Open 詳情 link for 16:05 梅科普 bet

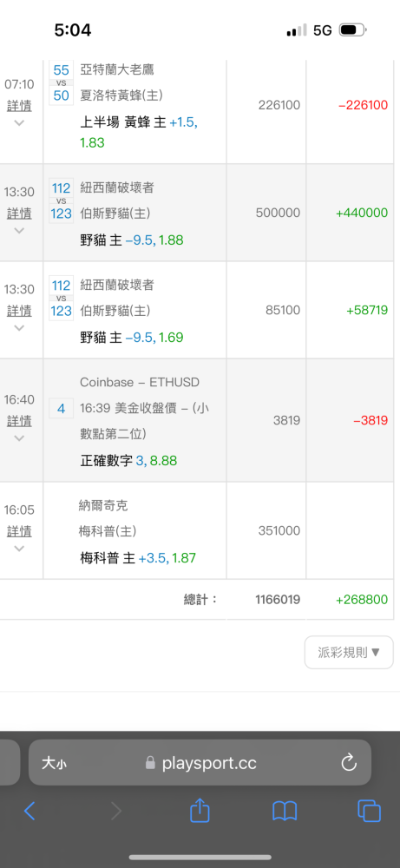point(19,531)
